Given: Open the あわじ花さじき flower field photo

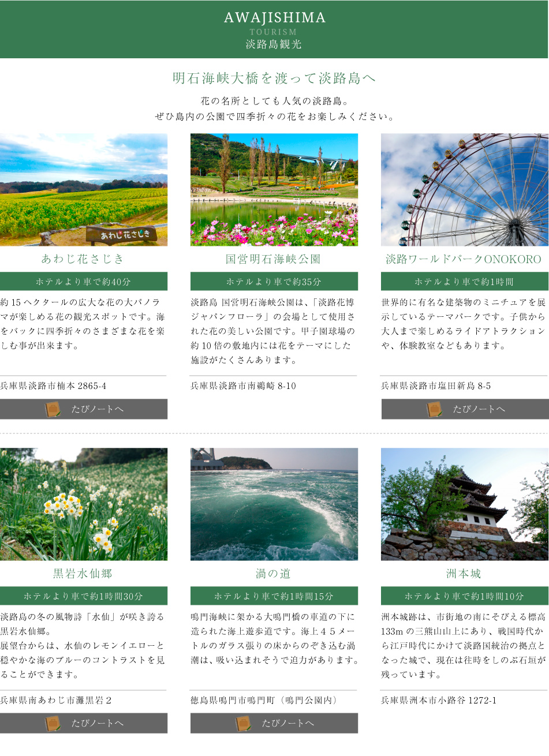Looking at the screenshot, I should [x=84, y=190].
